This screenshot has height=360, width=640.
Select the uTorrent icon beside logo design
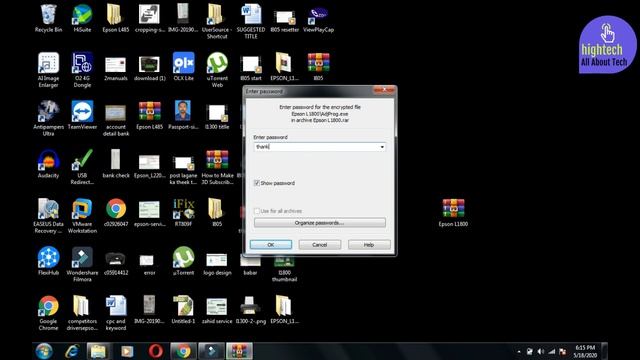pos(183,260)
